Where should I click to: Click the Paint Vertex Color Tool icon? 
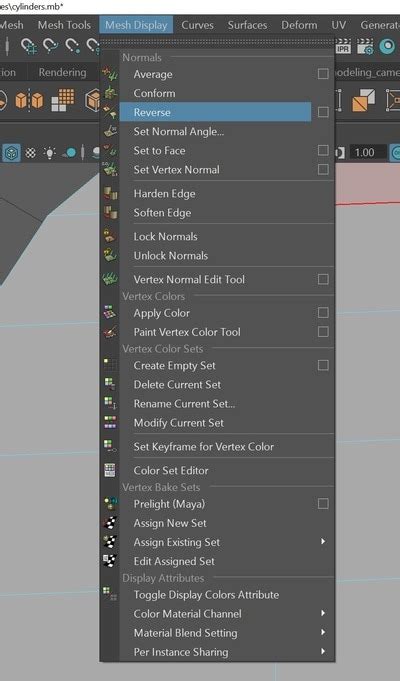pyautogui.click(x=110, y=332)
